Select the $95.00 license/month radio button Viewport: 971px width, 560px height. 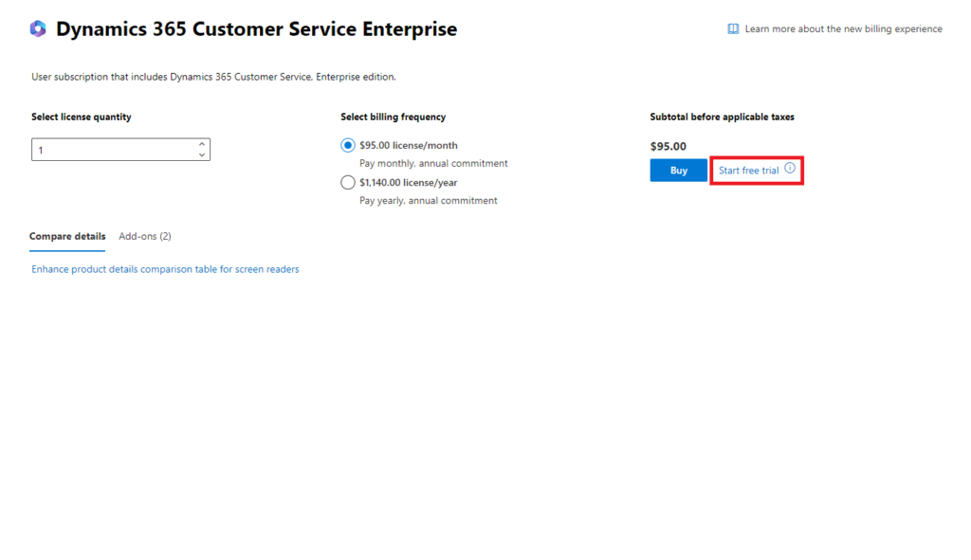[x=348, y=146]
